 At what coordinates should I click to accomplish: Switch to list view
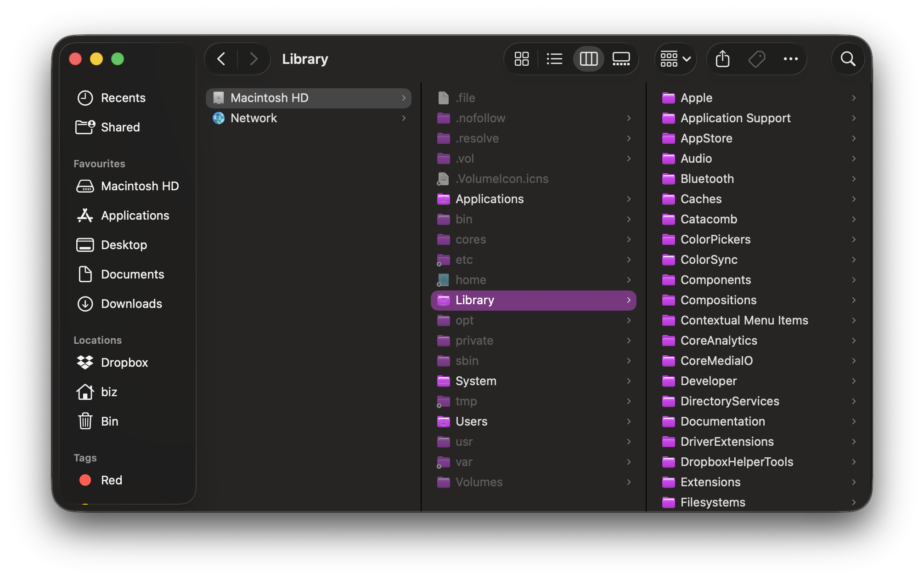(x=554, y=59)
